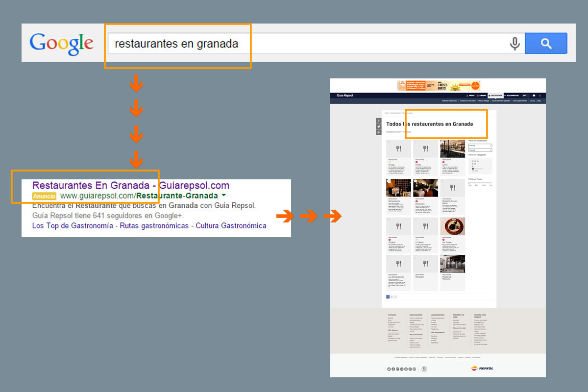This screenshot has width=588, height=392.
Task: Open the second location filter dropdown
Action: coord(480,150)
